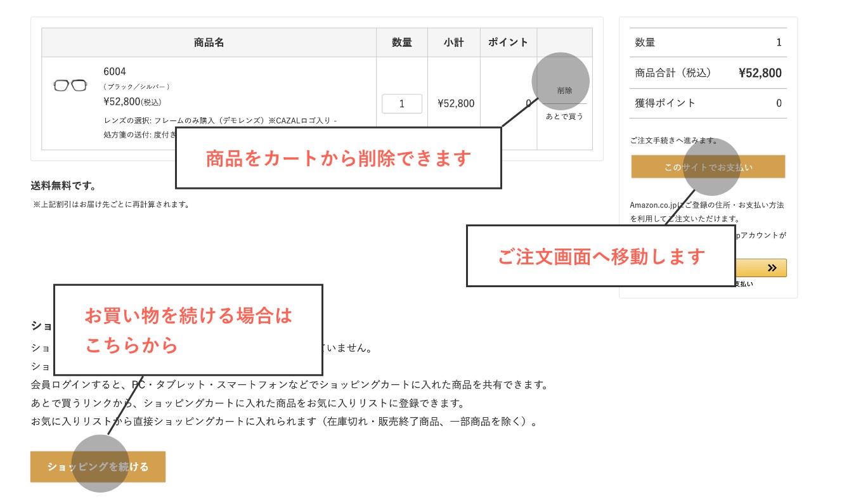Image resolution: width=856 pixels, height=504 pixels.
Task: Click the 送料無料です shipping notice
Action: (x=63, y=186)
